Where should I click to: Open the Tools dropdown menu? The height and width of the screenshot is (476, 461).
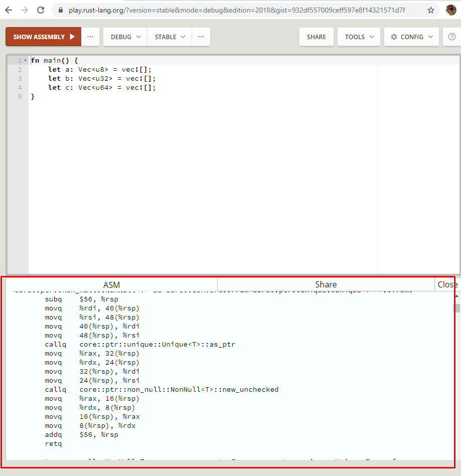pos(359,37)
